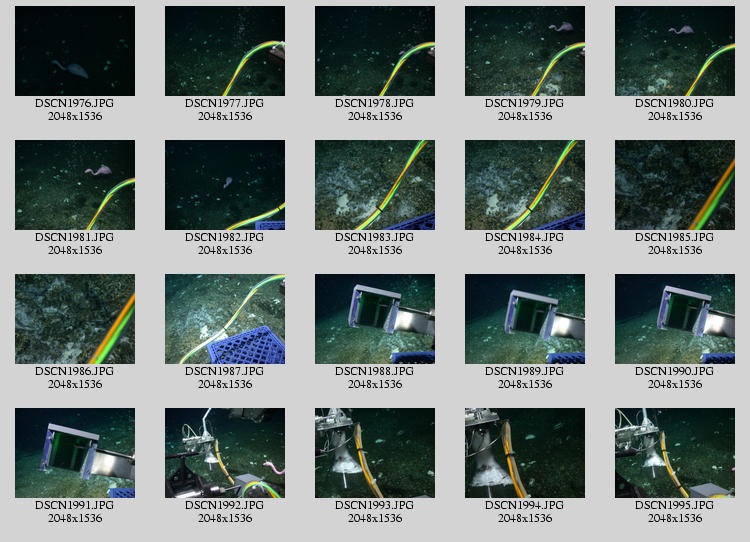Image resolution: width=750 pixels, height=542 pixels.
Task: Click the DSCN1988.JPG thumbnail
Action: tap(375, 319)
